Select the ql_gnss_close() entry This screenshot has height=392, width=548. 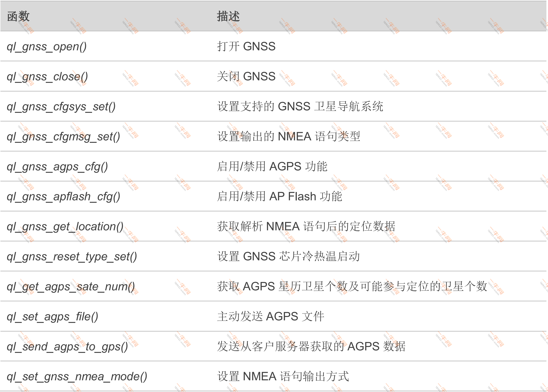(x=47, y=77)
